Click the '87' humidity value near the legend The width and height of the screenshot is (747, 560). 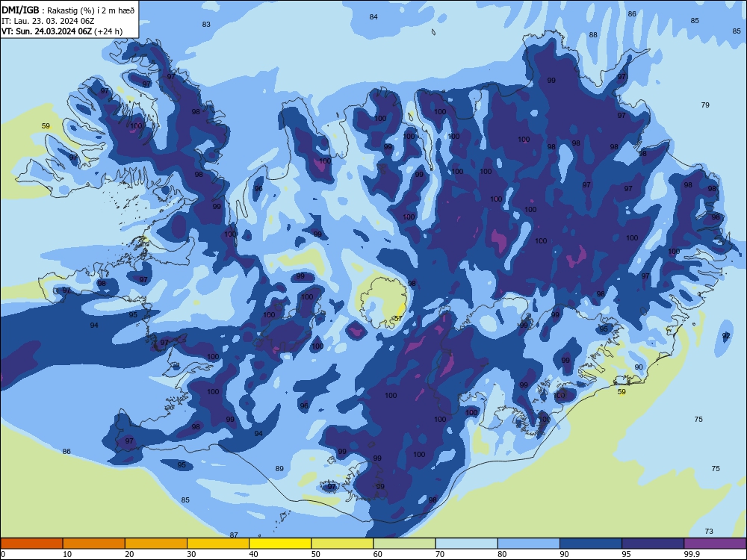(x=233, y=535)
